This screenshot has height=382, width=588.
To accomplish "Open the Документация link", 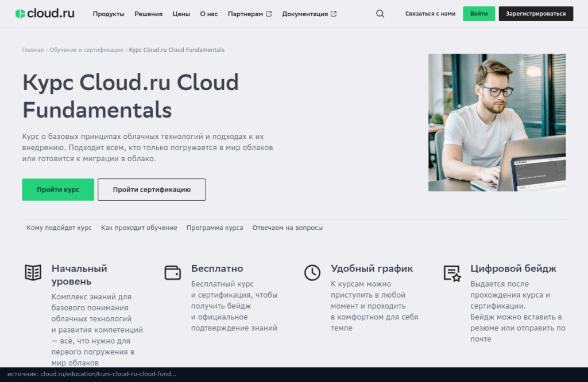I will pos(305,14).
